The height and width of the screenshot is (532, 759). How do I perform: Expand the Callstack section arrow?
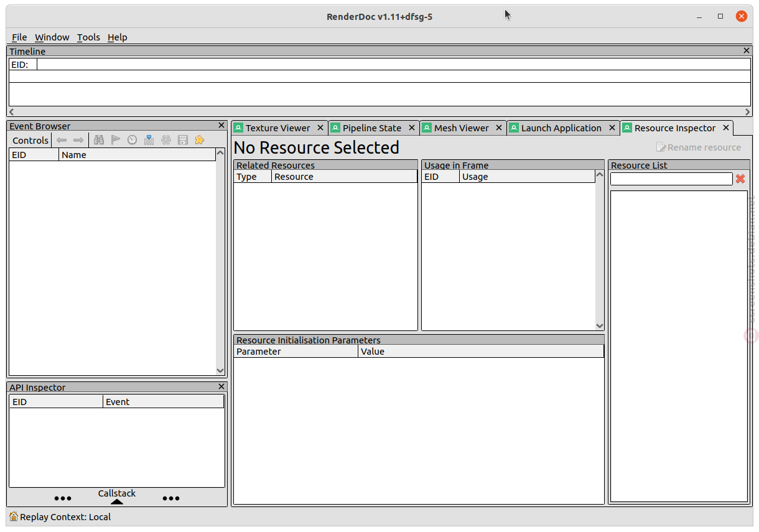click(117, 502)
